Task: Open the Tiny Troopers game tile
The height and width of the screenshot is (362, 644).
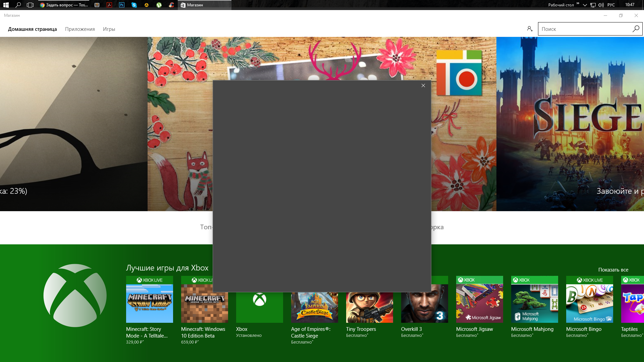Action: pyautogui.click(x=370, y=307)
